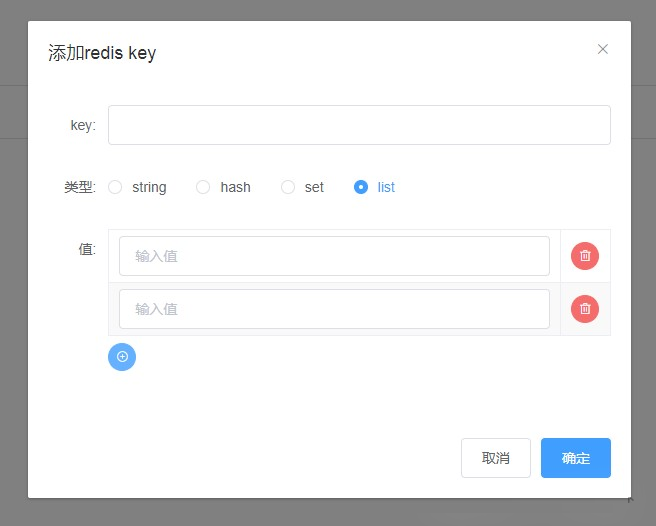Select the string type radio circle

[115, 187]
